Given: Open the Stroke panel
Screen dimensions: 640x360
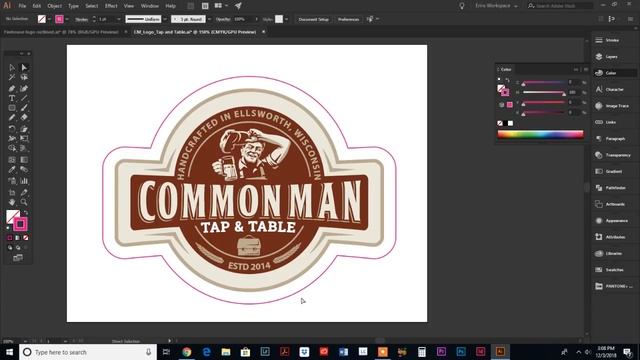Looking at the screenshot, I should [x=607, y=40].
